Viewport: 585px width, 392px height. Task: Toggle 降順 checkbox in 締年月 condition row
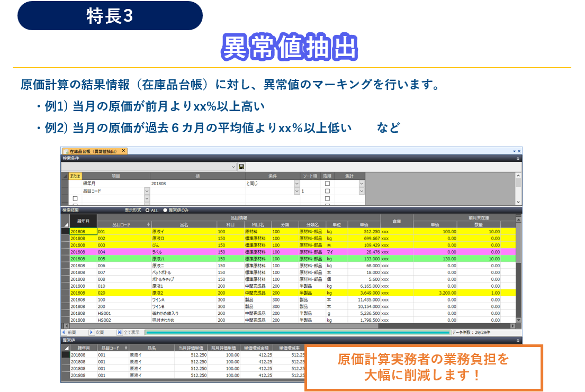327,184
